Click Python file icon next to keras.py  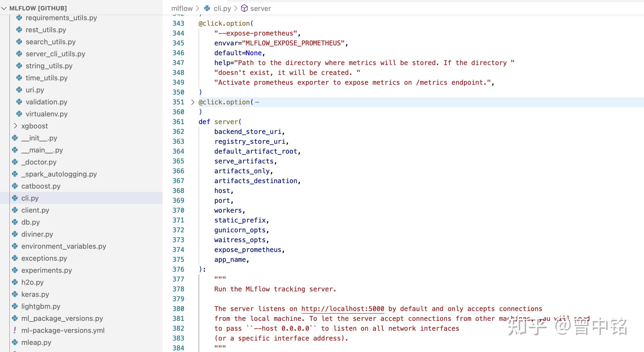pos(15,294)
